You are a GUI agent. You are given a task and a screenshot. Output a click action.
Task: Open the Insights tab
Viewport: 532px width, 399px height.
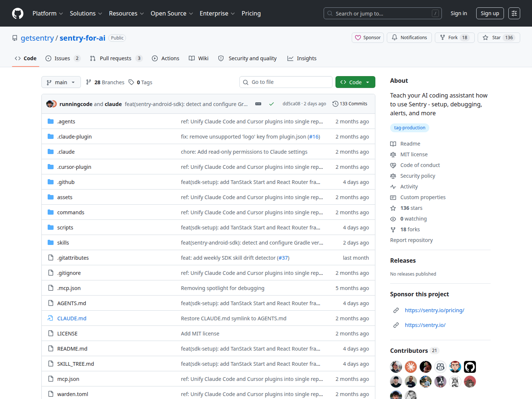(x=302, y=58)
